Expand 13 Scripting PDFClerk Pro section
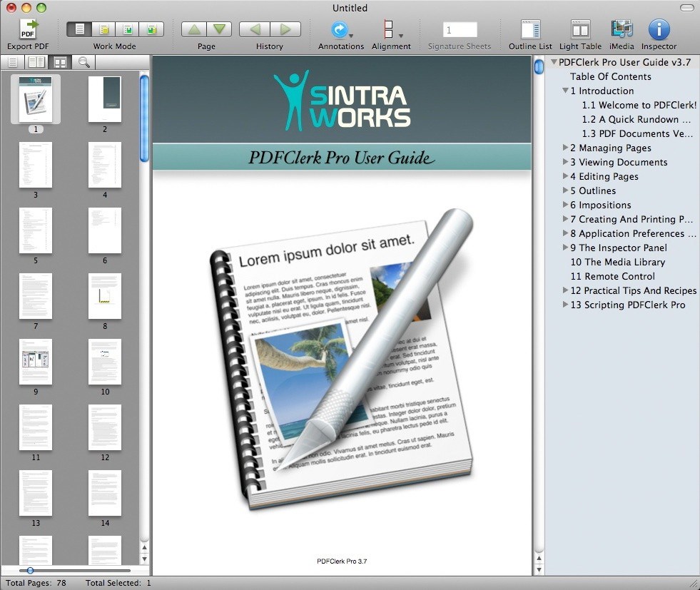Image resolution: width=700 pixels, height=590 pixels. (x=565, y=305)
